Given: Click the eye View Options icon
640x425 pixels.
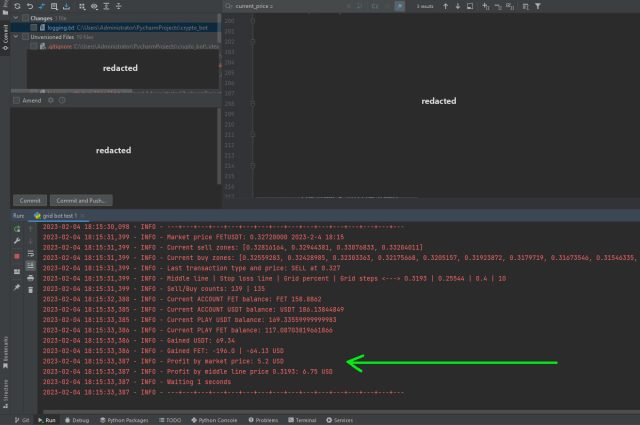Looking at the screenshot, I should tap(94, 6).
